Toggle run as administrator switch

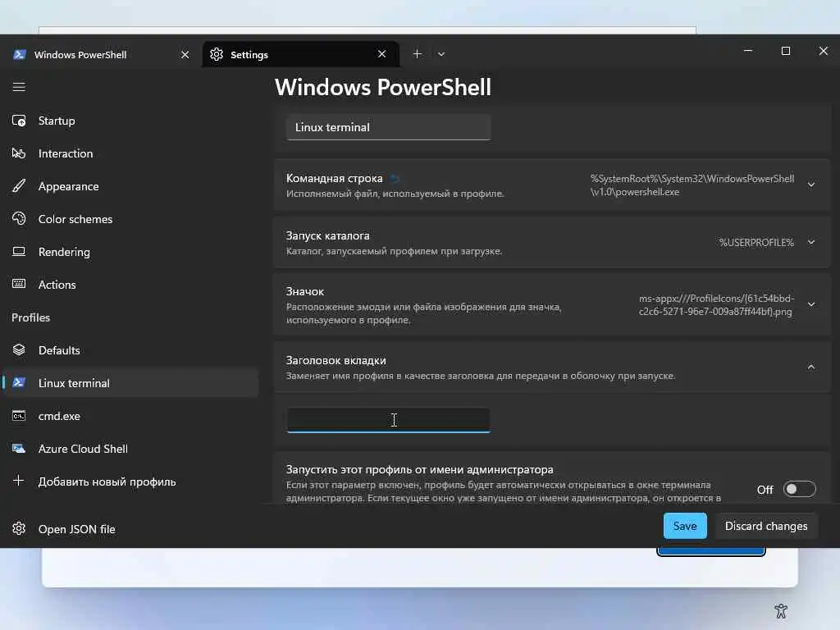coord(799,489)
